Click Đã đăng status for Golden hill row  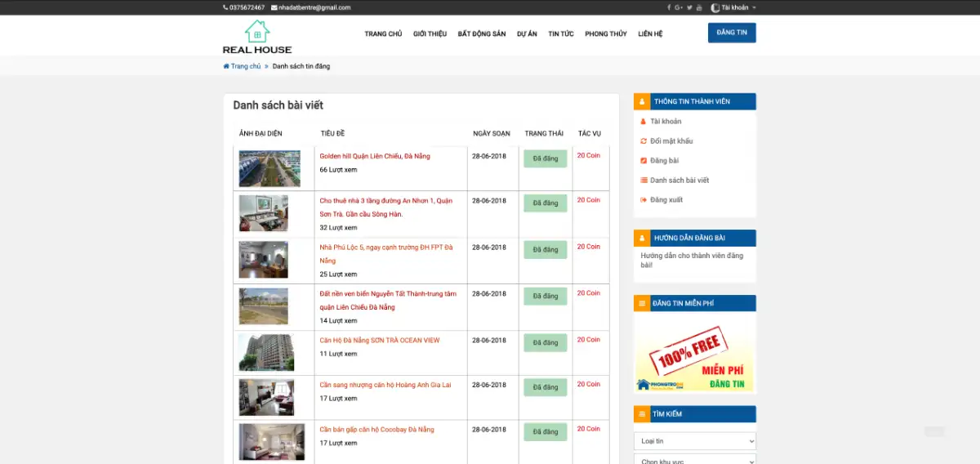coord(546,158)
